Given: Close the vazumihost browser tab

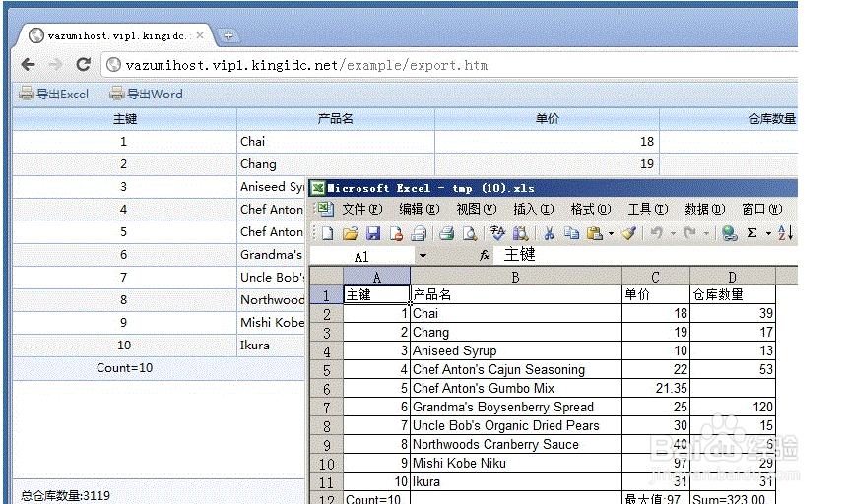Looking at the screenshot, I should tap(200, 35).
